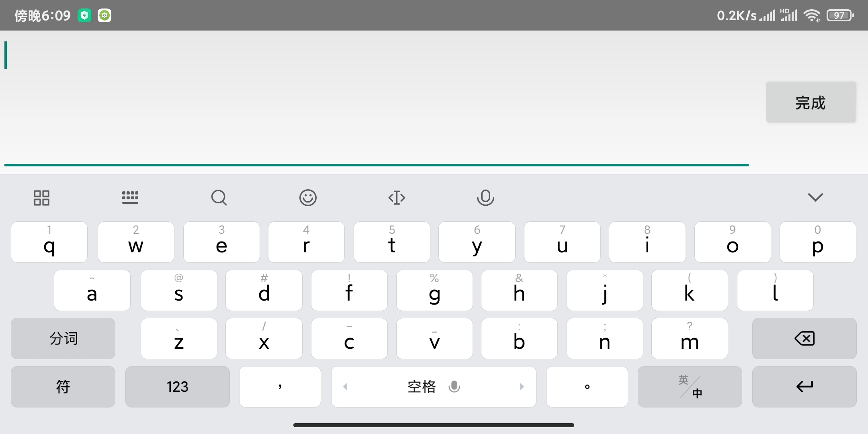Move cursor left with spacebar left arrow
Image resolution: width=868 pixels, height=434 pixels.
345,387
